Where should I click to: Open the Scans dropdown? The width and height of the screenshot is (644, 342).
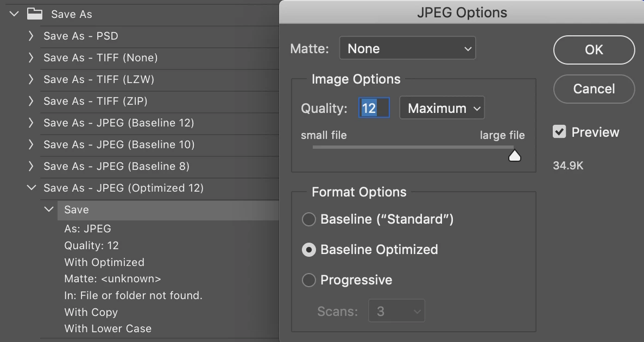pyautogui.click(x=396, y=312)
